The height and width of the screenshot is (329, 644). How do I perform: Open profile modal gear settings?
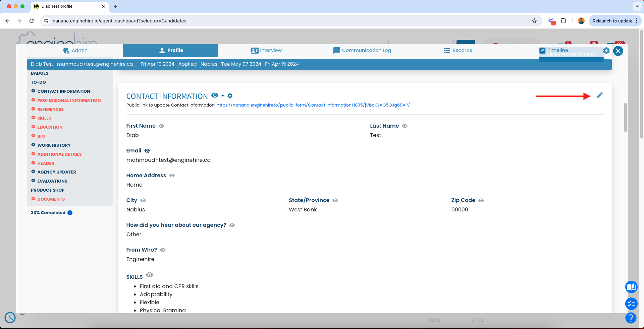point(606,51)
